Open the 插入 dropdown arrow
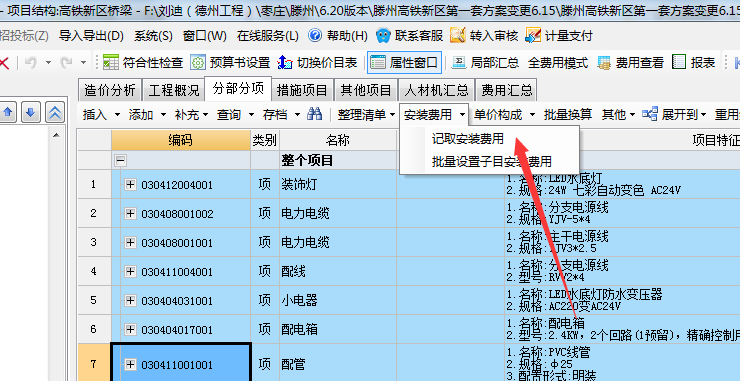Screen dimensions: 740x381 click(118, 114)
